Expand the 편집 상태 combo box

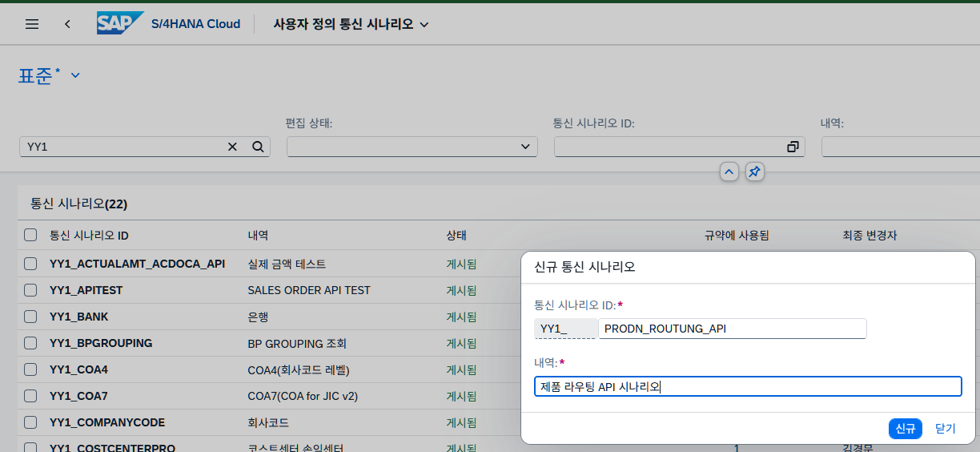tap(525, 147)
